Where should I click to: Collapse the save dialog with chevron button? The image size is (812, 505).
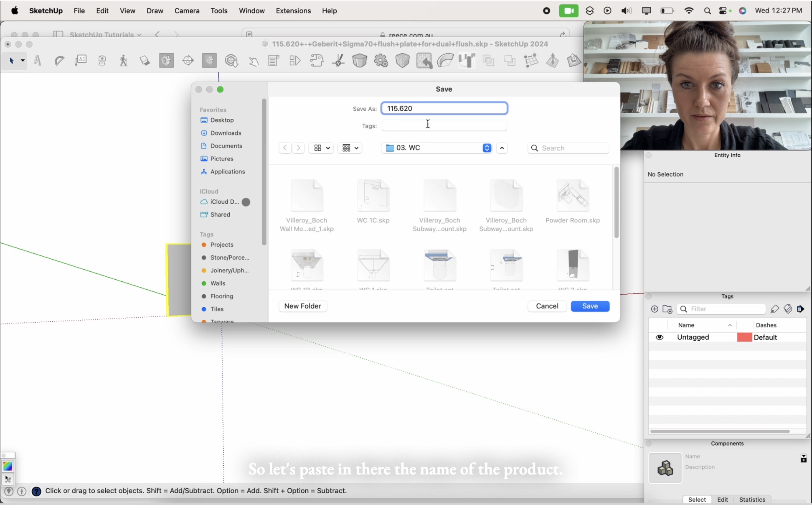(502, 148)
